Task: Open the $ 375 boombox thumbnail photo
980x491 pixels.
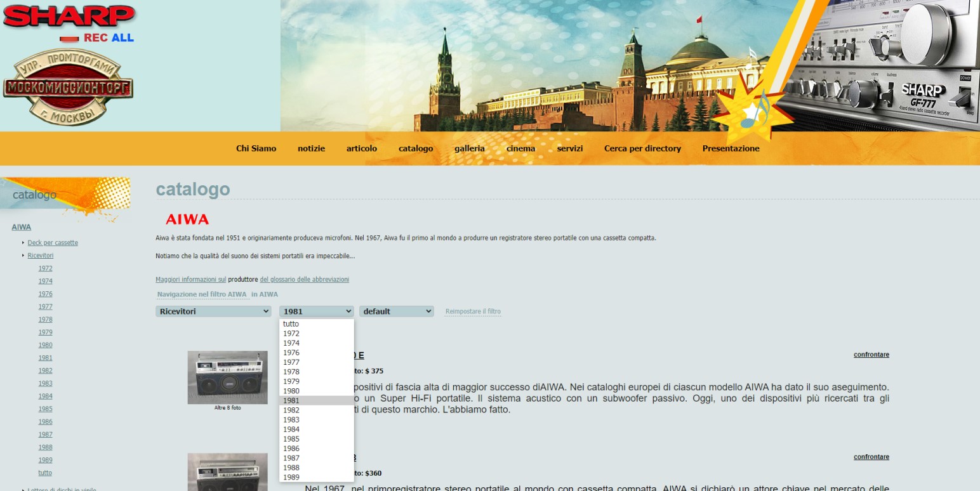Action: [227, 377]
